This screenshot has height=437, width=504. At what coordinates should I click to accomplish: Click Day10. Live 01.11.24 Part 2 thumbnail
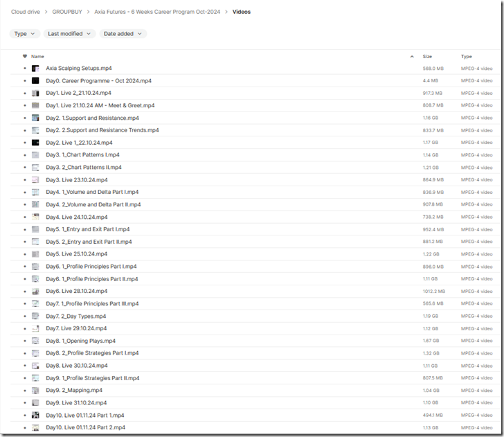(35, 428)
